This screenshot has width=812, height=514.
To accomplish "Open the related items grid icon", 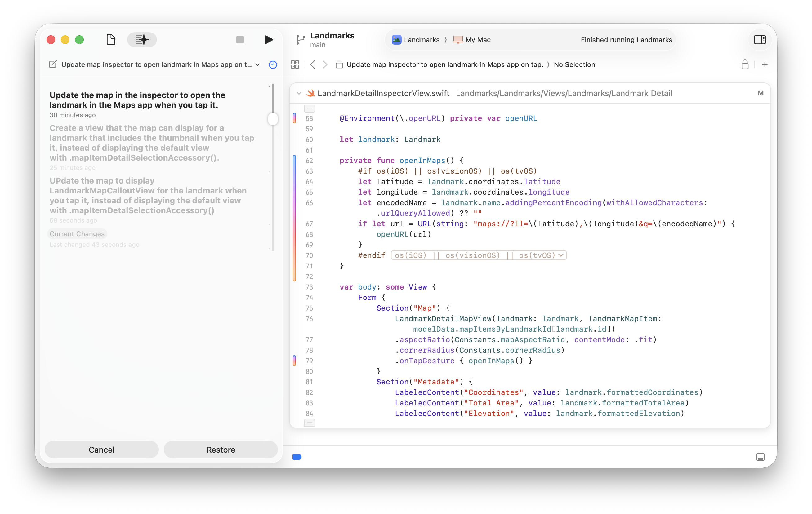I will tap(295, 64).
